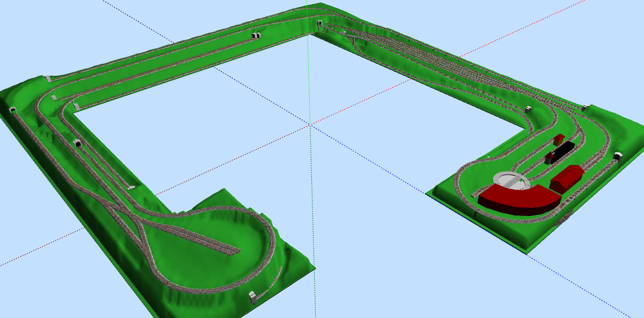
Task: Pick the rectangular red shed near the roundhouse
Action: (566, 178)
